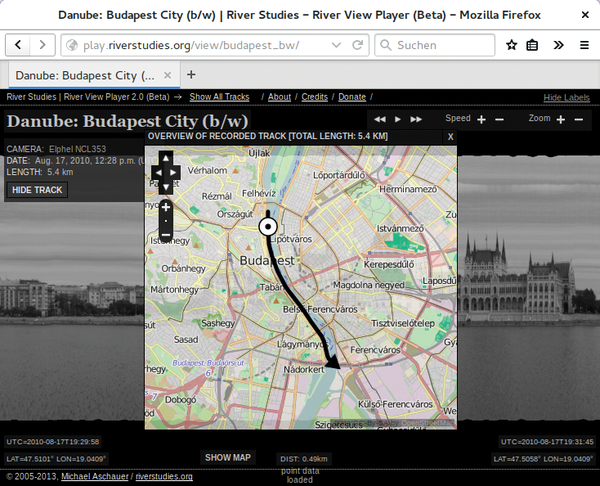Go back with the browser back arrow
The image size is (600, 486).
18,45
